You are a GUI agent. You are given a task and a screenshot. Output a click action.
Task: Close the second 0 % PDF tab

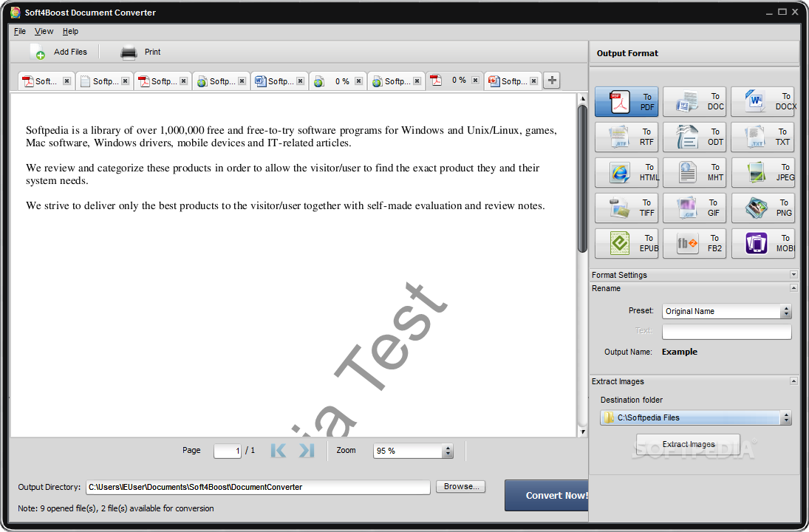point(475,80)
